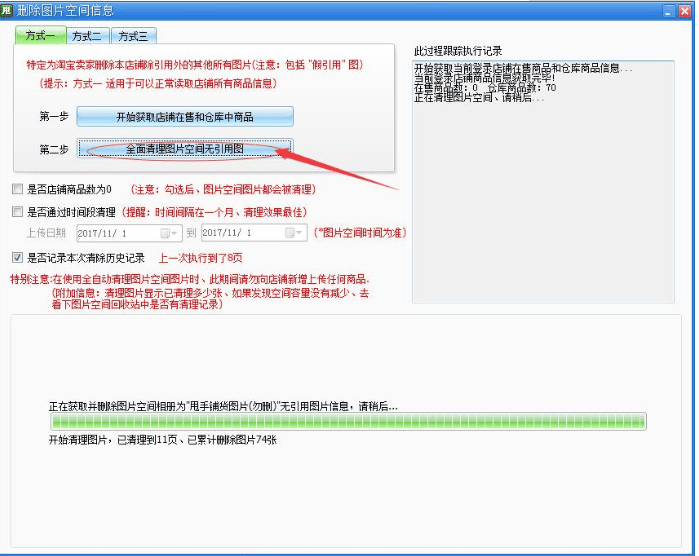Click the green cleanup progress bar
This screenshot has width=699, height=556.
(349, 421)
